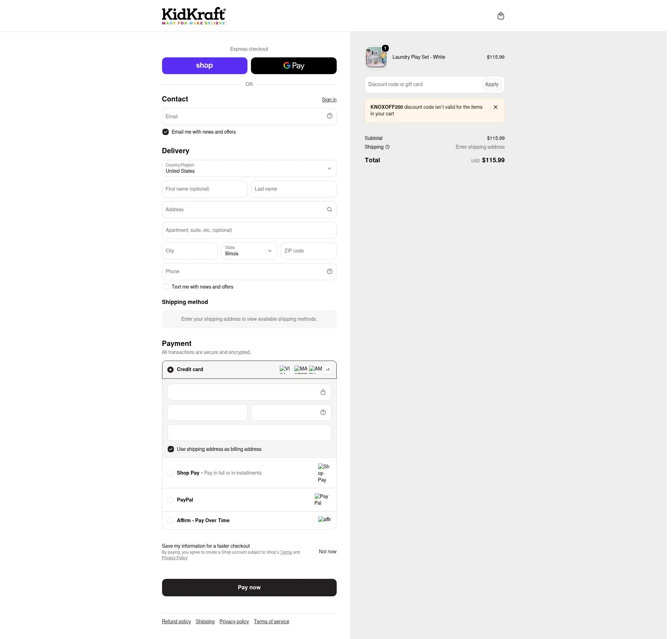Click the email field help question icon
The width and height of the screenshot is (672, 639).
(x=329, y=116)
